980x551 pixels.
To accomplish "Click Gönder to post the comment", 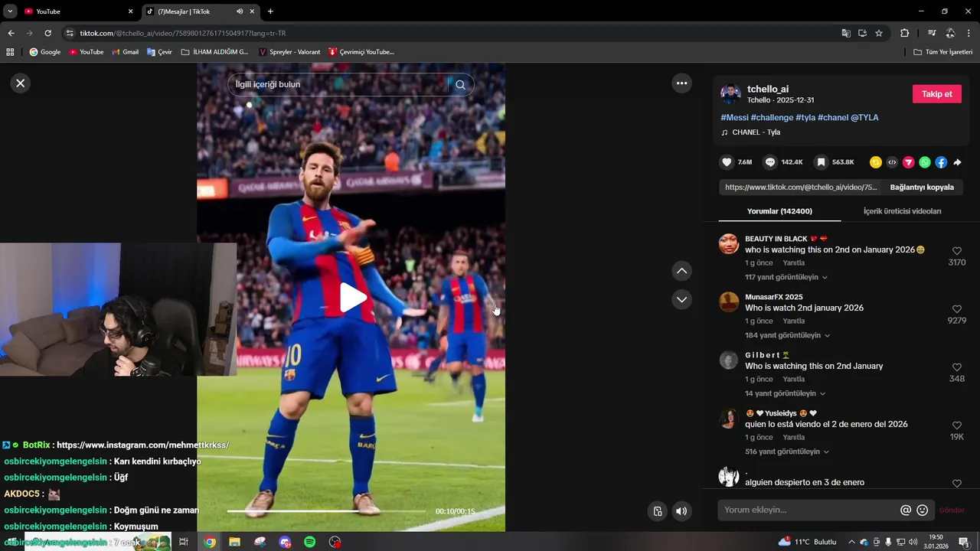I will (x=952, y=510).
